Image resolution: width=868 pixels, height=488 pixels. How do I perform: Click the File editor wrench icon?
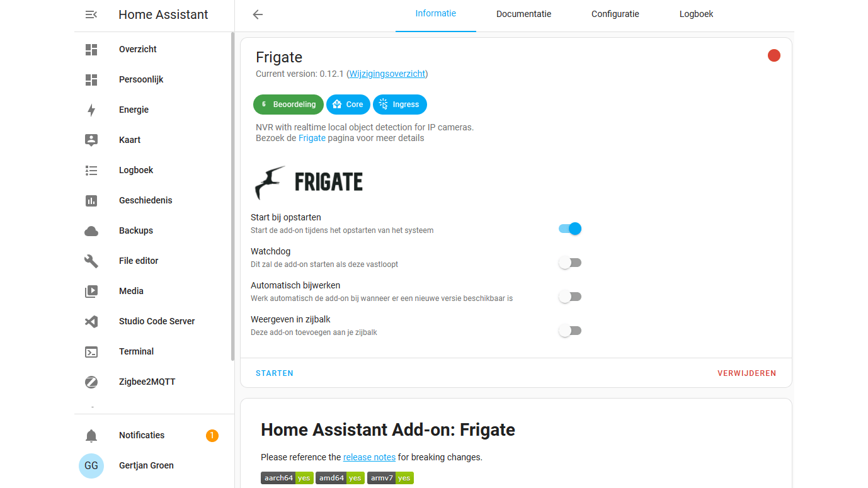91,261
